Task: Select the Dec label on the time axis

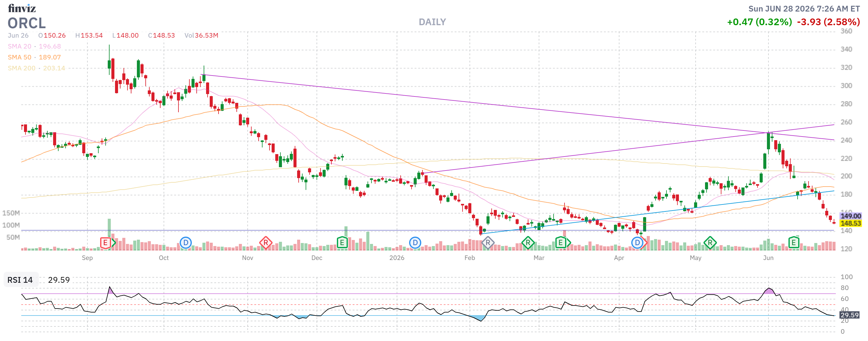Action: [x=317, y=258]
